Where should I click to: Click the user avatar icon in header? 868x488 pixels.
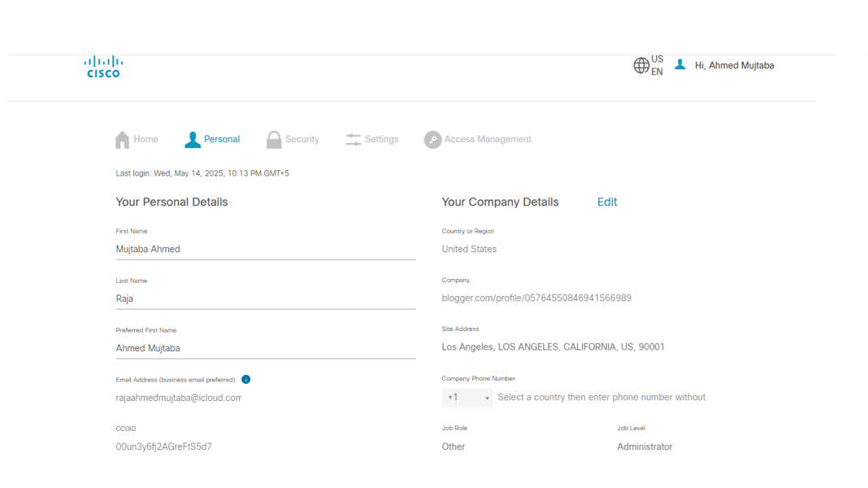(x=680, y=65)
